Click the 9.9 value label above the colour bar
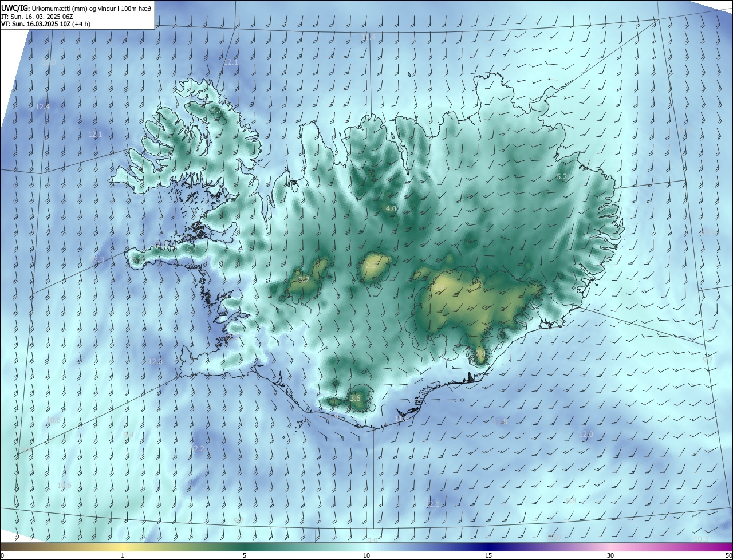The image size is (733, 560). click(x=372, y=541)
